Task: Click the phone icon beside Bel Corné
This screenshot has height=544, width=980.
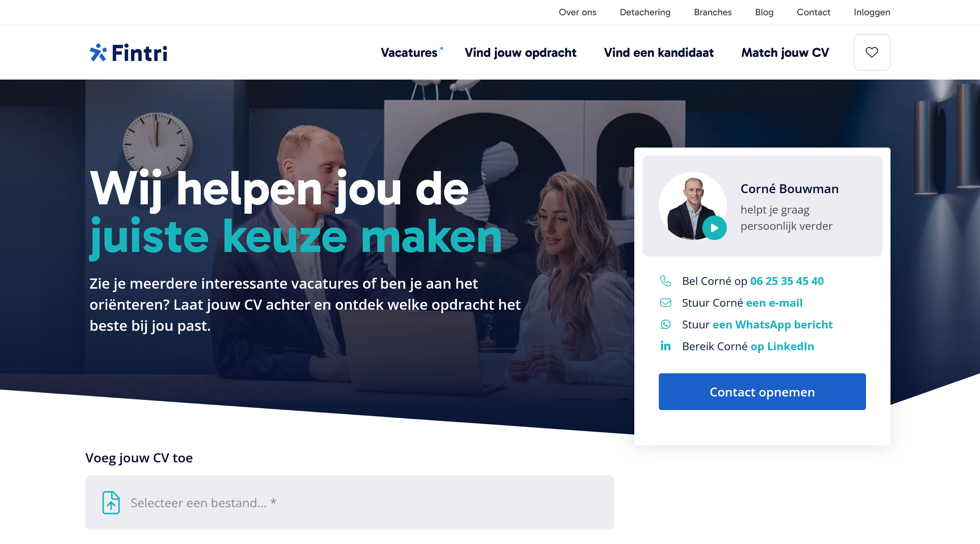Action: [x=665, y=281]
